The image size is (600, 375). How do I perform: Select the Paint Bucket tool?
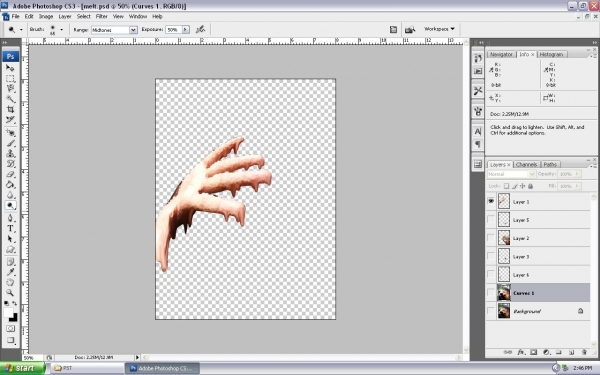click(x=10, y=184)
